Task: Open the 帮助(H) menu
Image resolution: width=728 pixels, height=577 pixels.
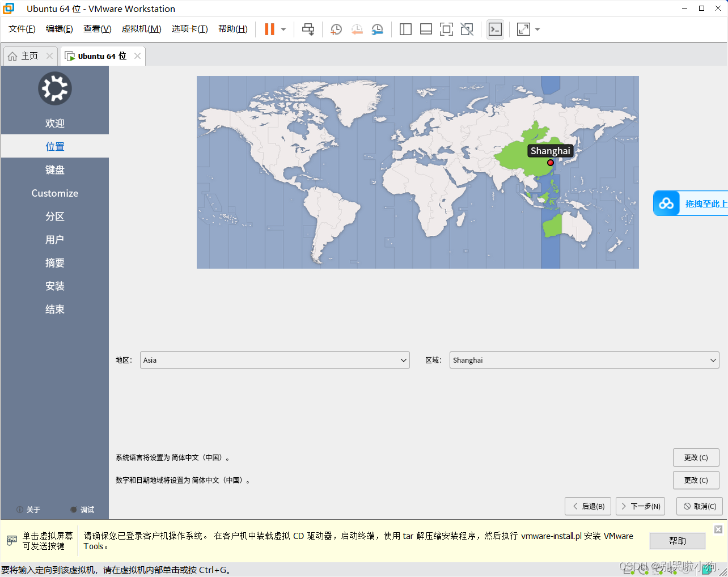Action: tap(232, 29)
